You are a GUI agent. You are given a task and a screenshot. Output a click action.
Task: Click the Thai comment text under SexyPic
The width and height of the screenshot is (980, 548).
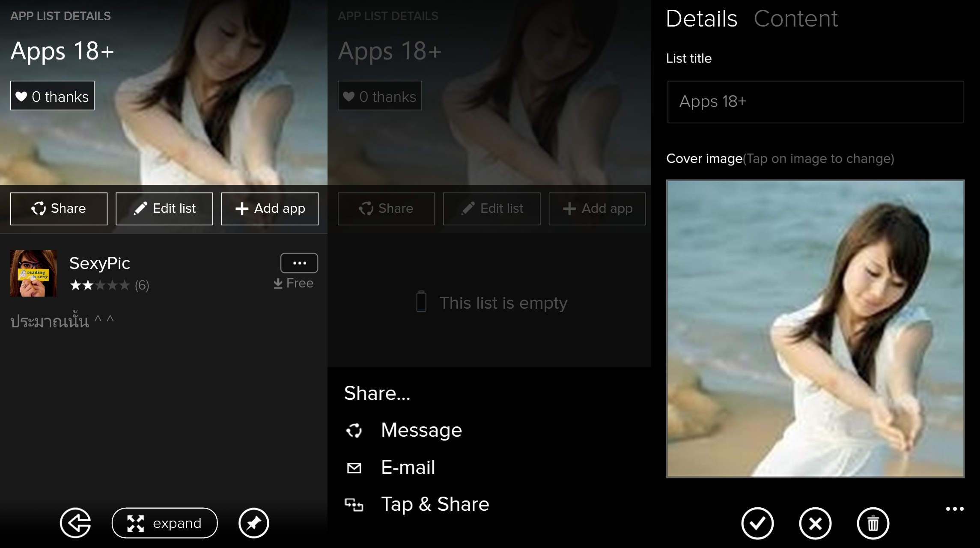click(x=62, y=321)
